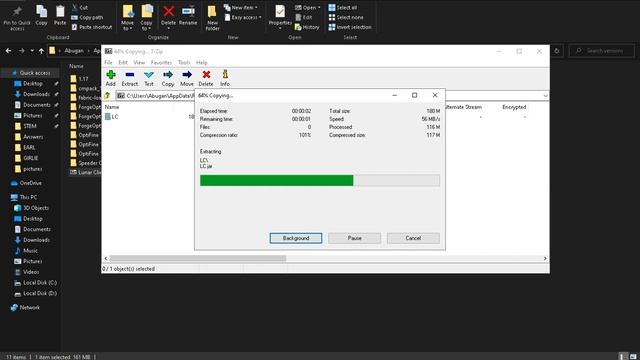The height and width of the screenshot is (360, 640).
Task: Open the 7-Zip Tools menu
Action: click(x=184, y=62)
